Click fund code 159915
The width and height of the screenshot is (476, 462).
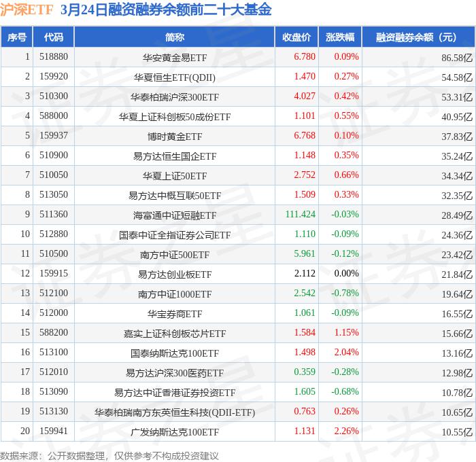coord(54,274)
